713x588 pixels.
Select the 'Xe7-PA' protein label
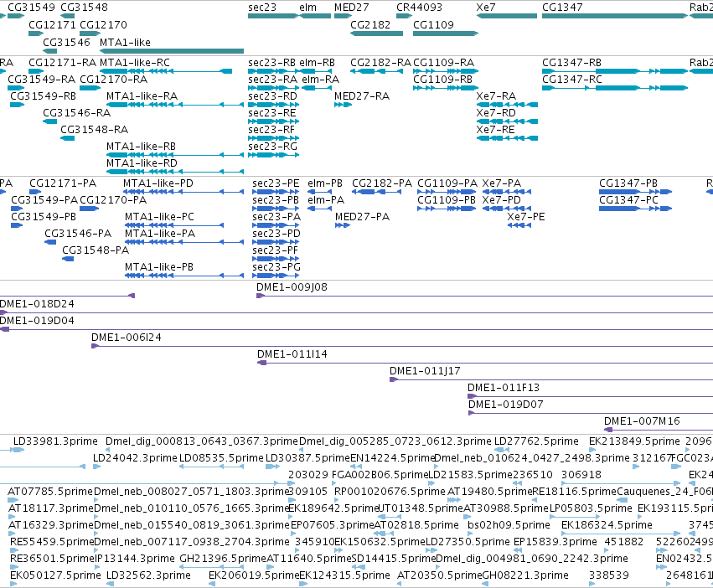pos(502,183)
